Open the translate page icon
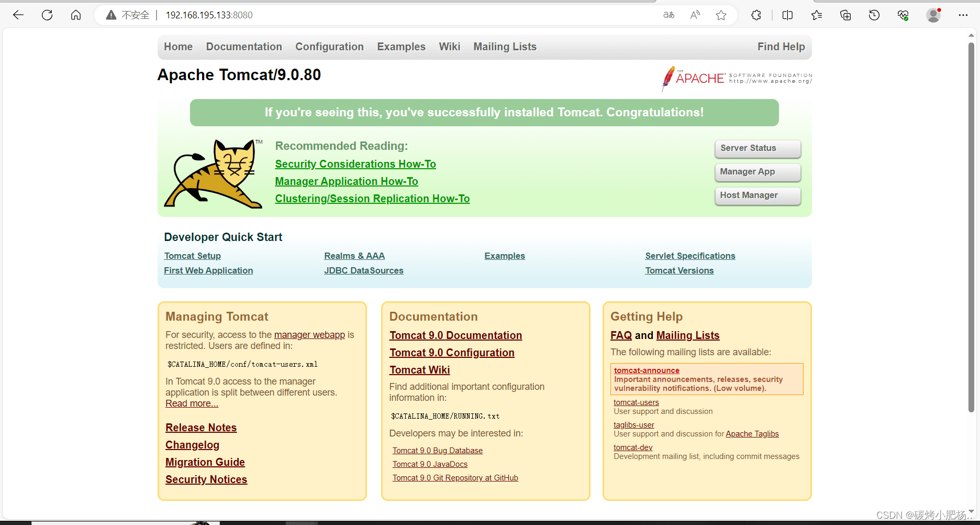The image size is (980, 525). click(669, 15)
